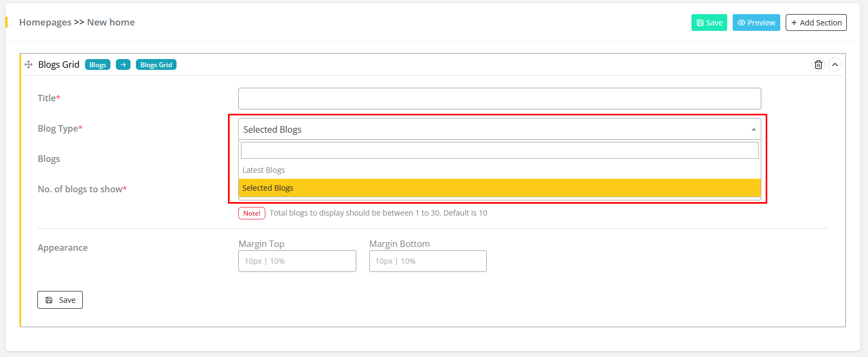Image resolution: width=868 pixels, height=357 pixels.
Task: Click New home breadcrumb text
Action: click(x=111, y=22)
